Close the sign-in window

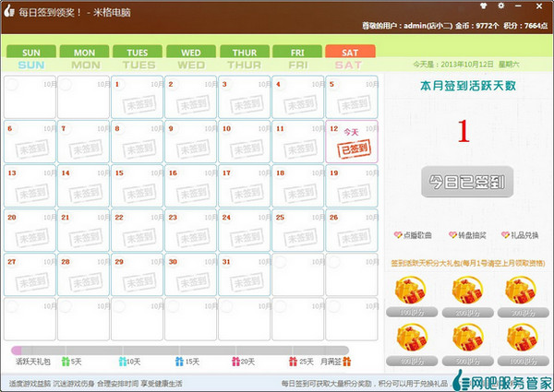(x=539, y=6)
